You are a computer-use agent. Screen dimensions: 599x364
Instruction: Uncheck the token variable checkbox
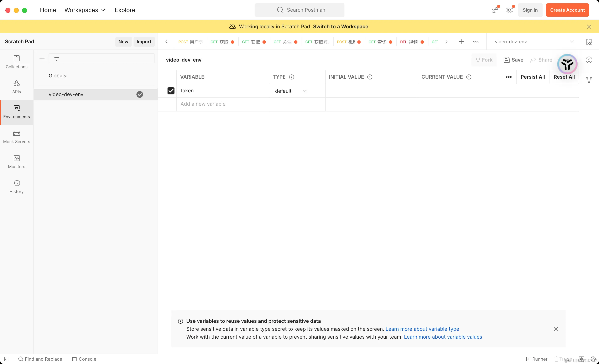point(171,91)
